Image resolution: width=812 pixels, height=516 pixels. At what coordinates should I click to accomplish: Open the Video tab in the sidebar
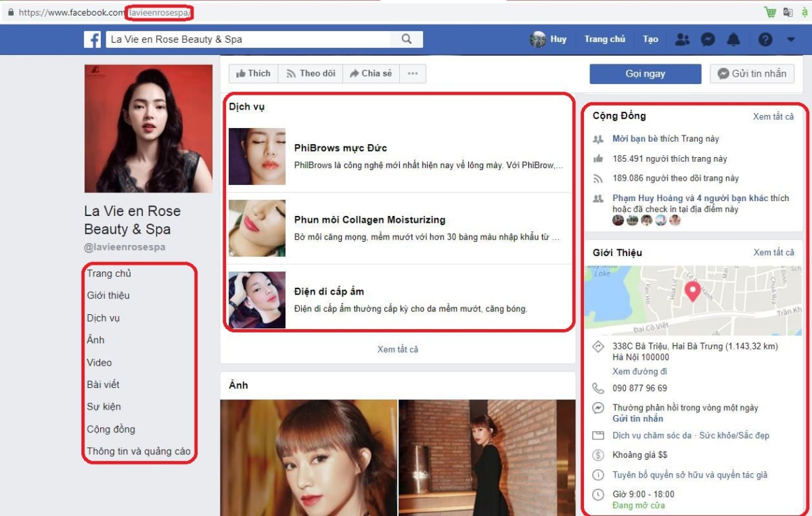[99, 362]
